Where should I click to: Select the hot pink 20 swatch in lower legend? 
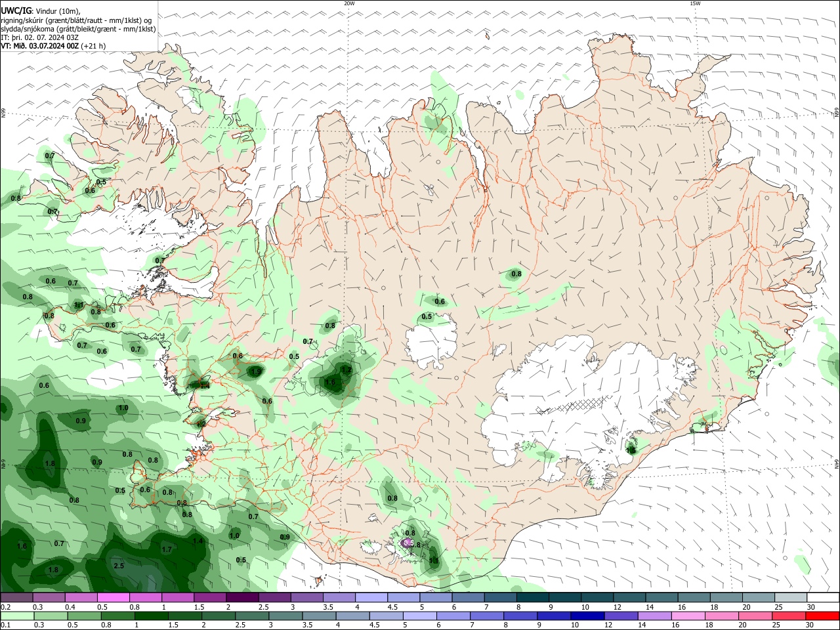tap(756, 616)
